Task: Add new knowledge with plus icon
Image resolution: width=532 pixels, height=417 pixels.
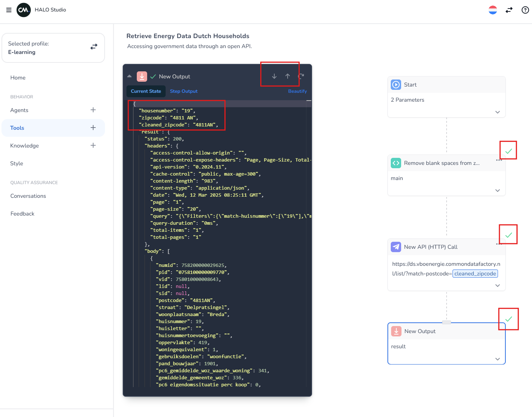Action: point(93,145)
